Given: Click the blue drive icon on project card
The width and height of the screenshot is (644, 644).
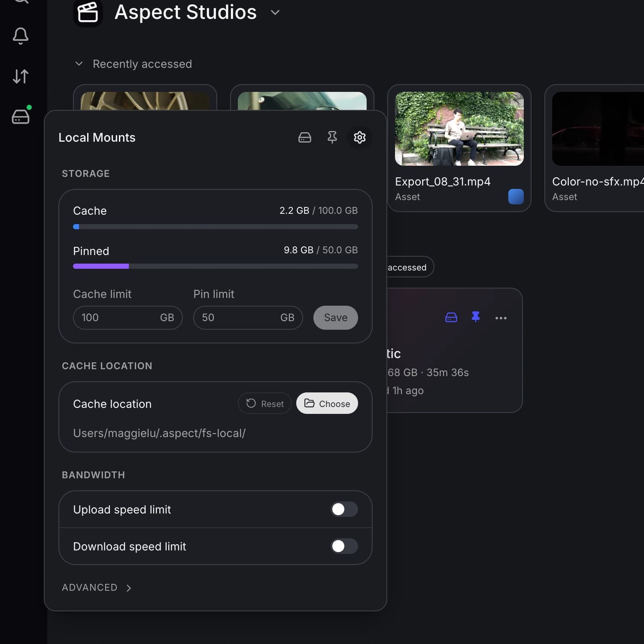Looking at the screenshot, I should (x=451, y=318).
